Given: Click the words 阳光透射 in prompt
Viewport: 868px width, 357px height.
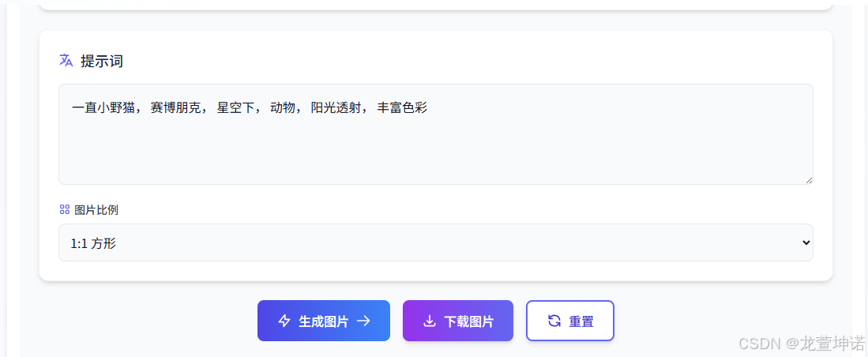Looking at the screenshot, I should tap(336, 108).
